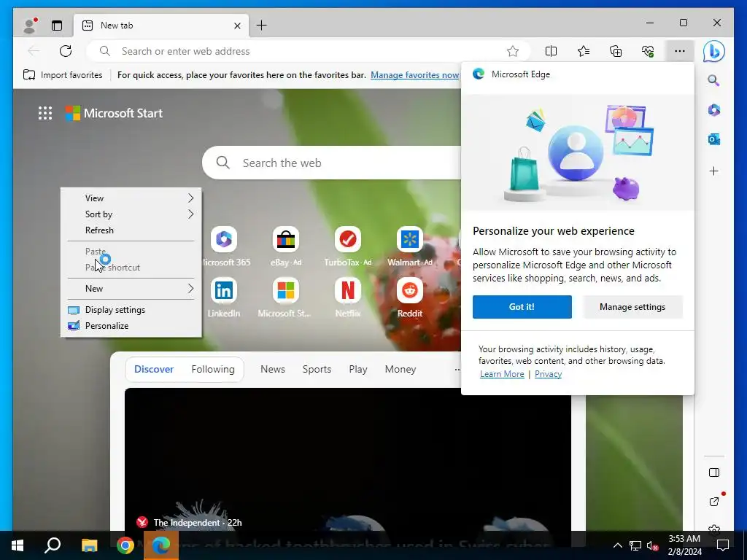Launch Google Chrome from the taskbar
The height and width of the screenshot is (560, 747).
125,545
